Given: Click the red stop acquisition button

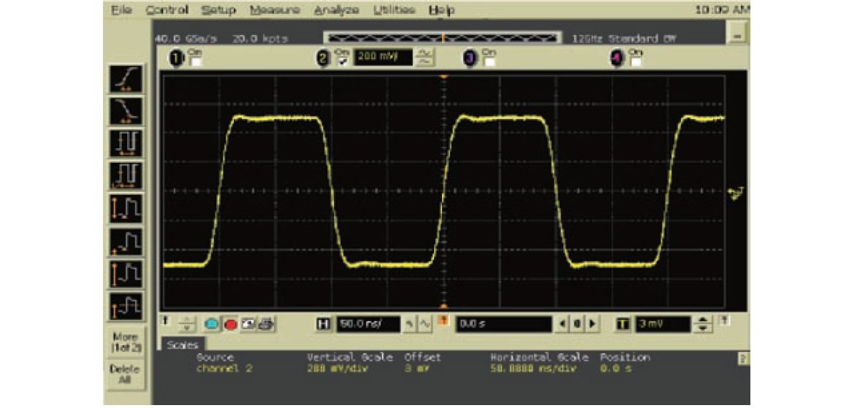Looking at the screenshot, I should [229, 325].
